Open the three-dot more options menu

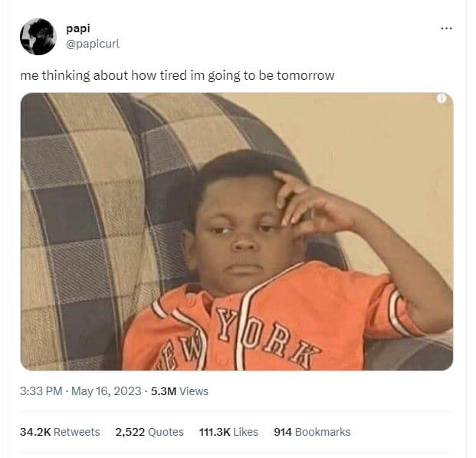[446, 28]
